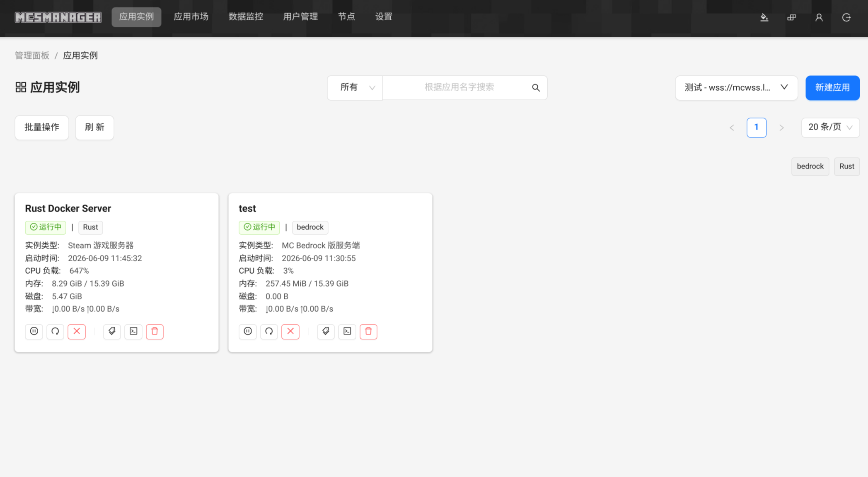This screenshot has height=477, width=868.
Task: Open terminal for Rust Docker Server
Action: (x=133, y=331)
